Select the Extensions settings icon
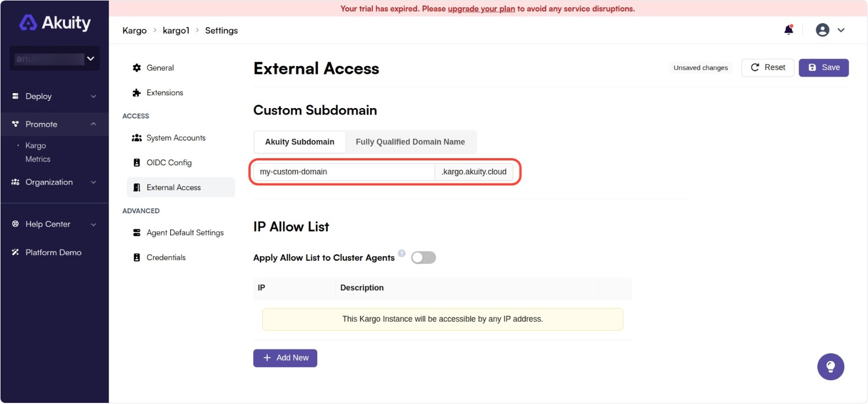The height and width of the screenshot is (404, 868). click(x=136, y=92)
